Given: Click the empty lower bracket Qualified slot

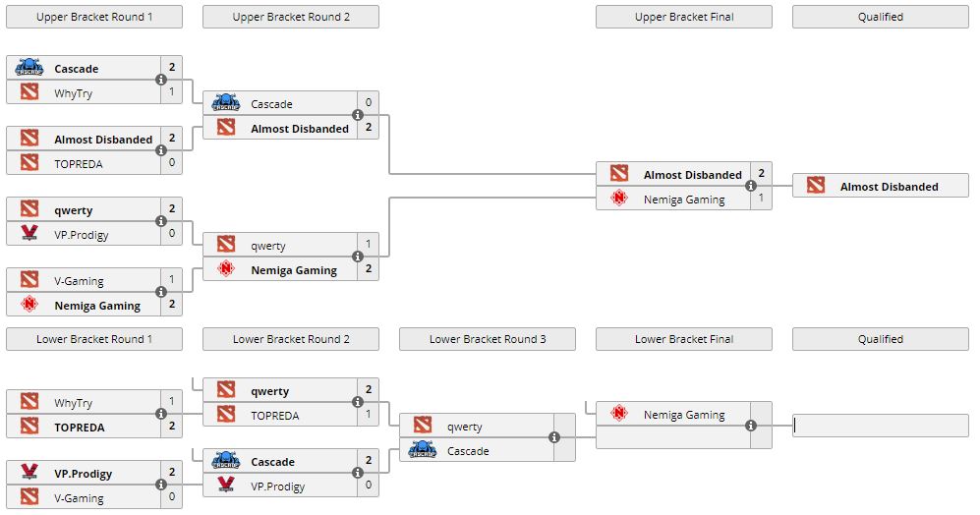Looking at the screenshot, I should coord(881,426).
